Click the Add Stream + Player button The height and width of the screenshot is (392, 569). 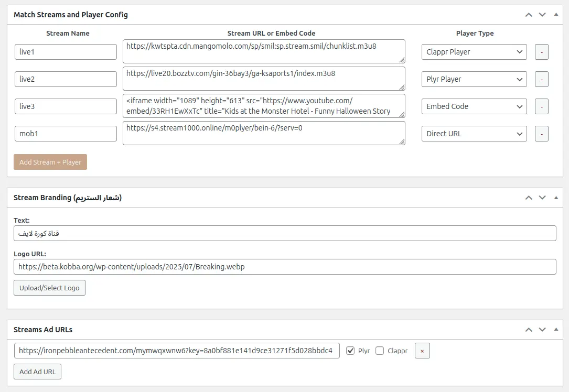[50, 162]
